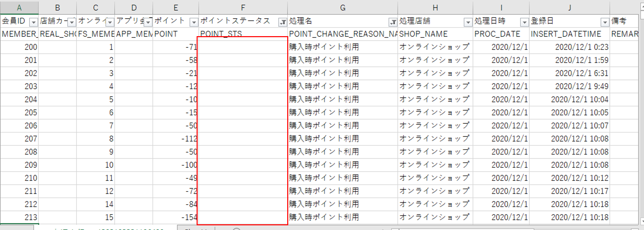Click registration date 2020/12/1 0:23 cell
Image resolution: width=644 pixels, height=230 pixels.
pyautogui.click(x=569, y=47)
